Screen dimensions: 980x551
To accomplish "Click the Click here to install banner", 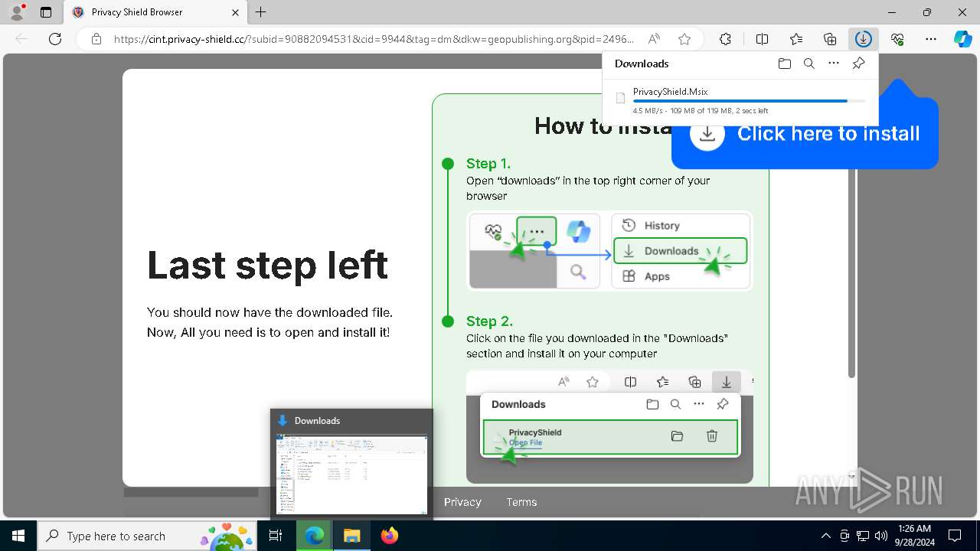I will [x=805, y=133].
